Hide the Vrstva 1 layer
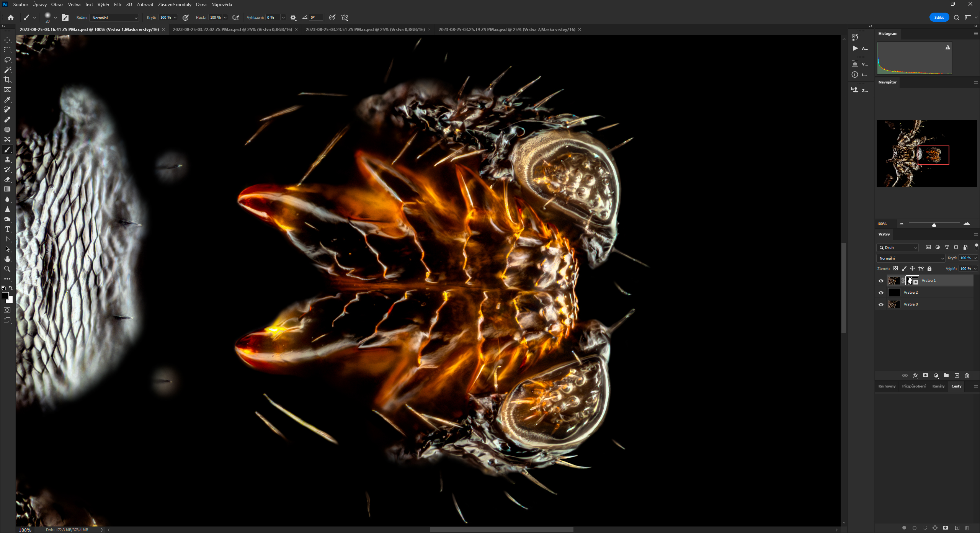Image resolution: width=980 pixels, height=533 pixels. (x=881, y=281)
